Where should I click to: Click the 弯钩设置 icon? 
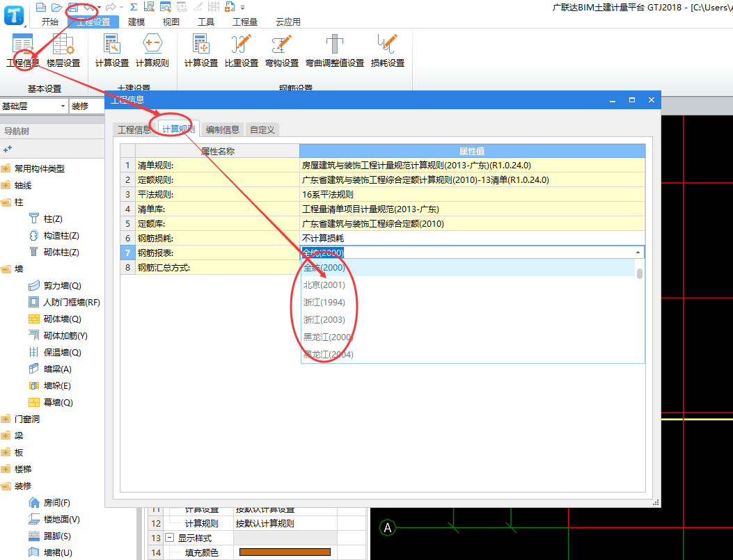pos(281,51)
